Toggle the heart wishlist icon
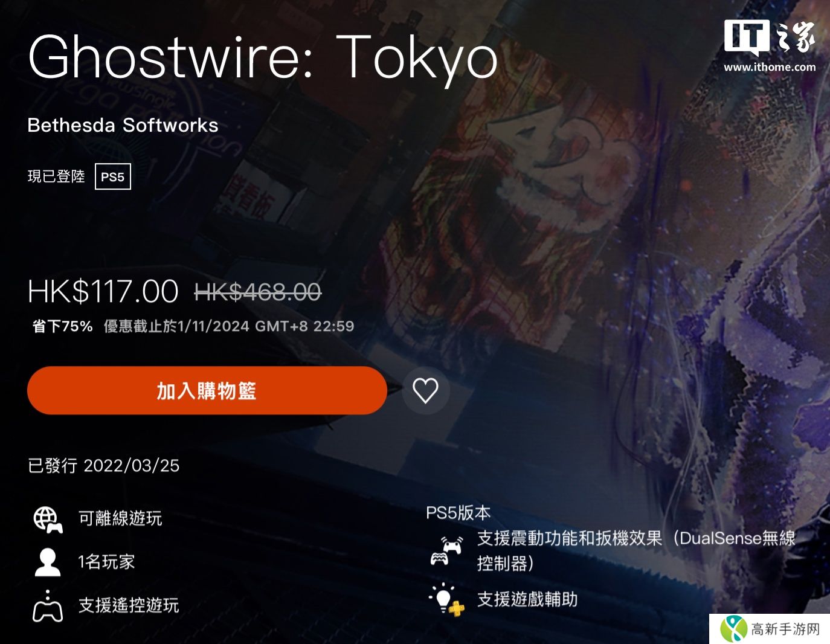830x644 pixels. [425, 390]
